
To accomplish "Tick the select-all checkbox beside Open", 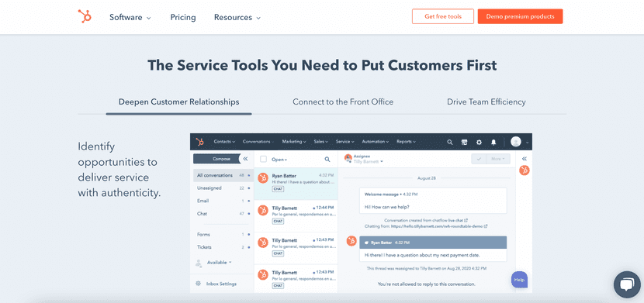I will (x=264, y=159).
